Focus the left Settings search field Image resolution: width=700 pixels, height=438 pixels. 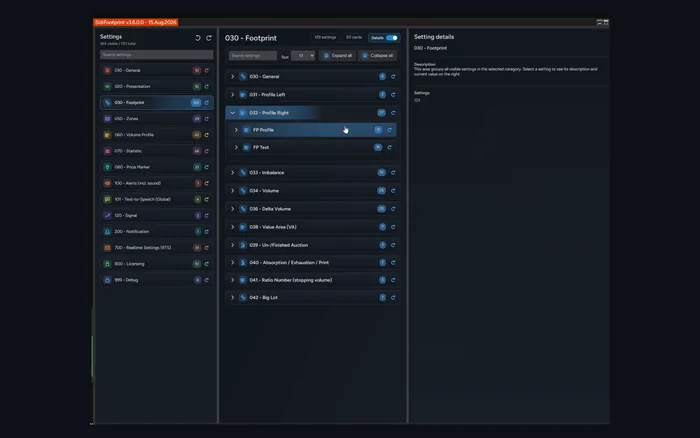click(157, 55)
